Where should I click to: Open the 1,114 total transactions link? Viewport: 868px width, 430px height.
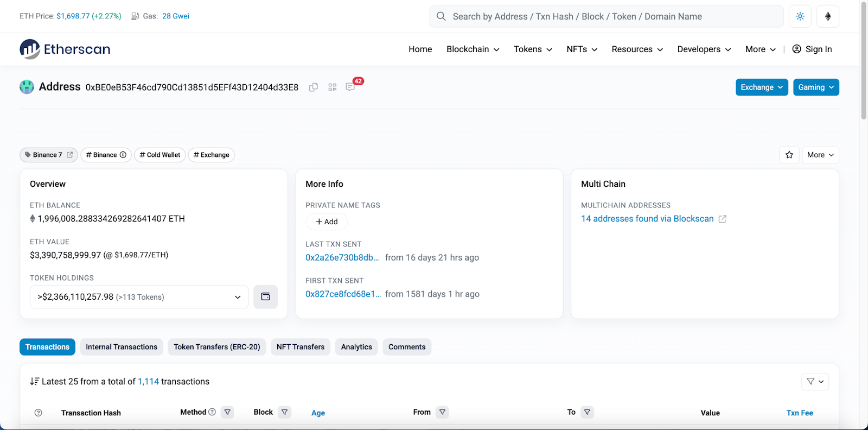click(x=149, y=382)
